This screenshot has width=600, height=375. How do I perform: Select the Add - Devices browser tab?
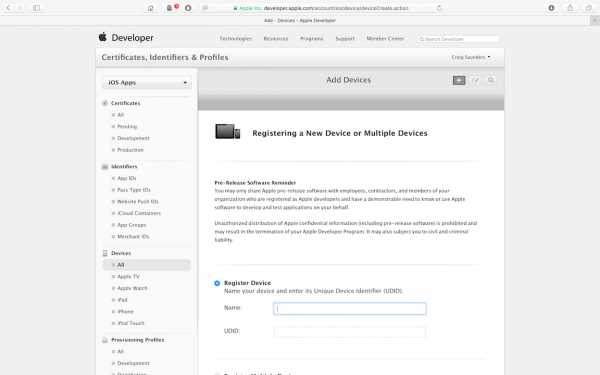click(300, 20)
